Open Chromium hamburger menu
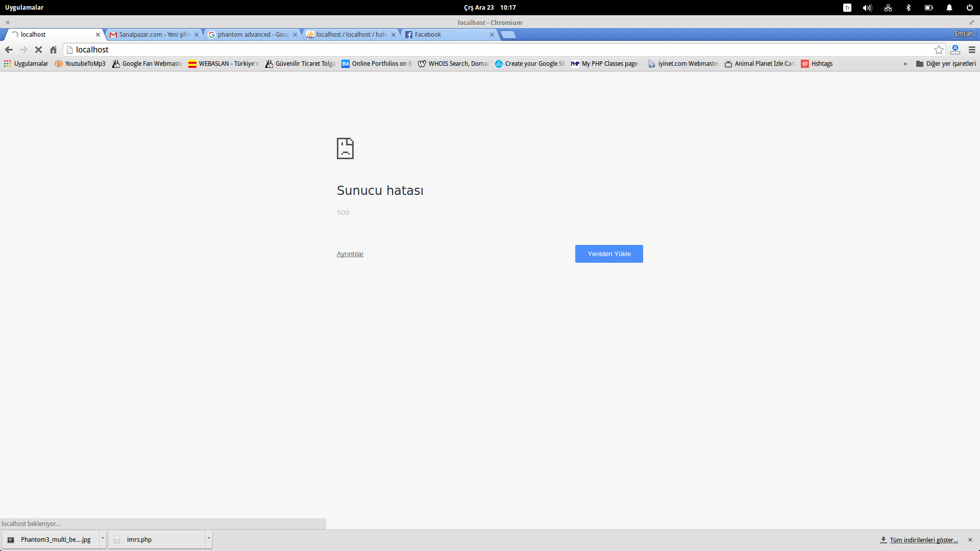The image size is (980, 551). pyautogui.click(x=972, y=49)
